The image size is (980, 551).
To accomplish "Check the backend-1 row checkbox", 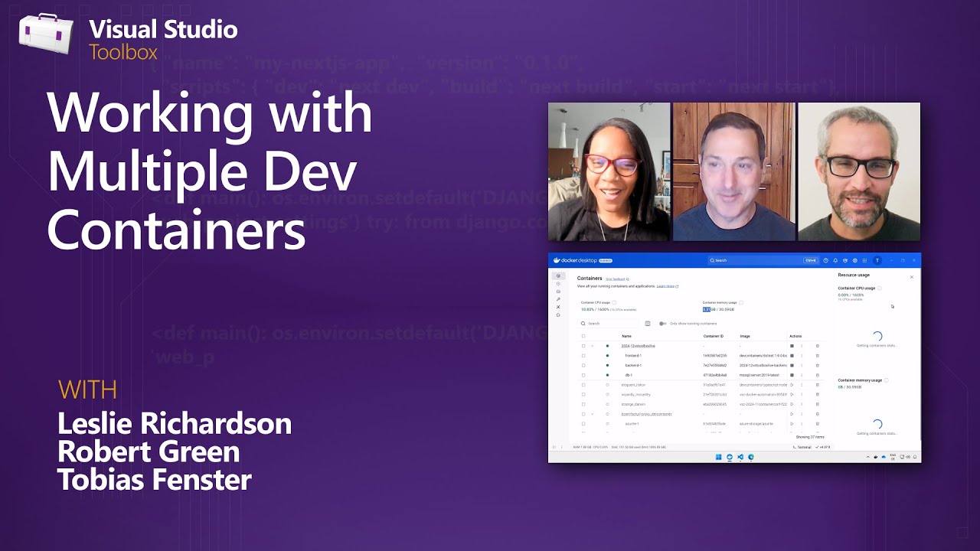I will (583, 365).
